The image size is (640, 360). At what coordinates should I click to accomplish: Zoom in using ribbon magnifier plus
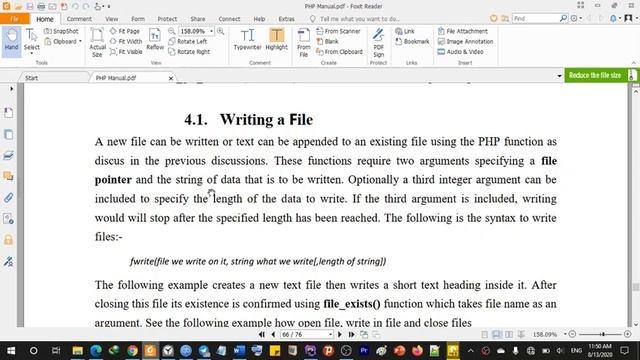point(220,31)
